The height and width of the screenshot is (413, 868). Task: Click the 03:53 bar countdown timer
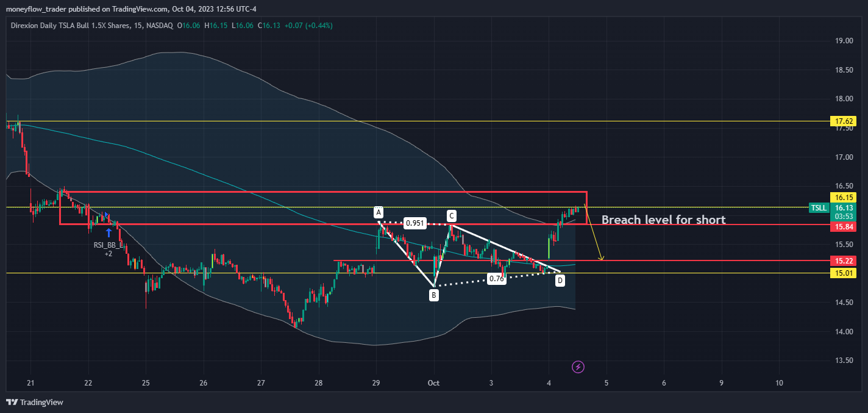(842, 216)
